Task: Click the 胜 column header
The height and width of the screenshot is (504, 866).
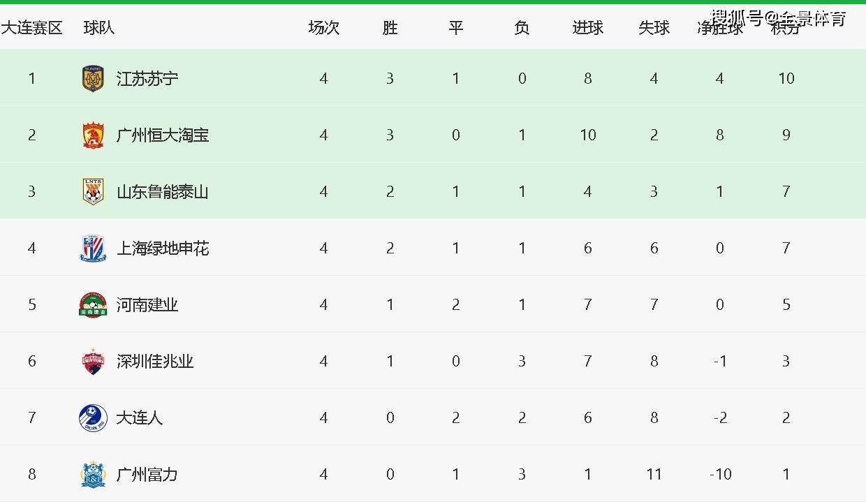Action: coord(390,28)
